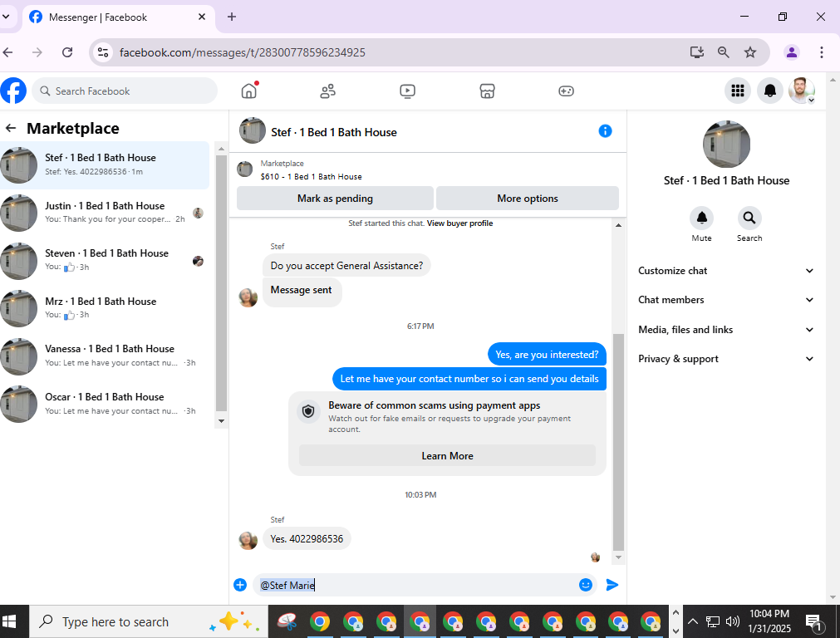Open the Friends icon in top navigation

click(328, 91)
